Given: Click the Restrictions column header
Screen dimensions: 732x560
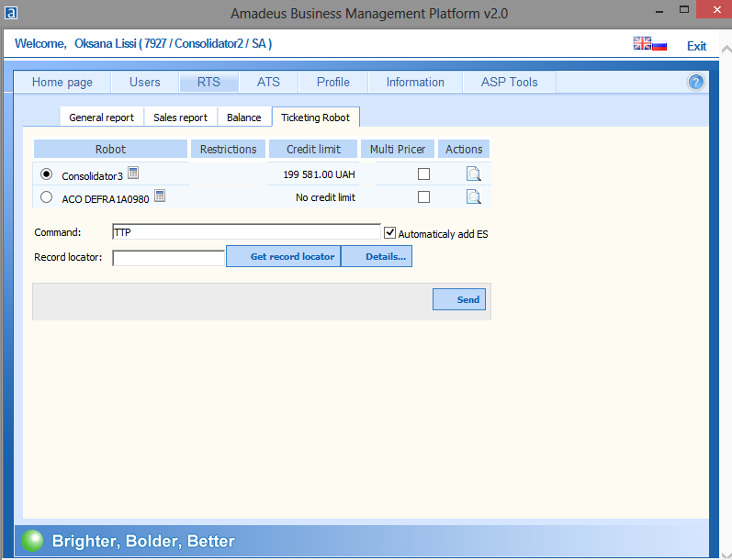Looking at the screenshot, I should 228,149.
